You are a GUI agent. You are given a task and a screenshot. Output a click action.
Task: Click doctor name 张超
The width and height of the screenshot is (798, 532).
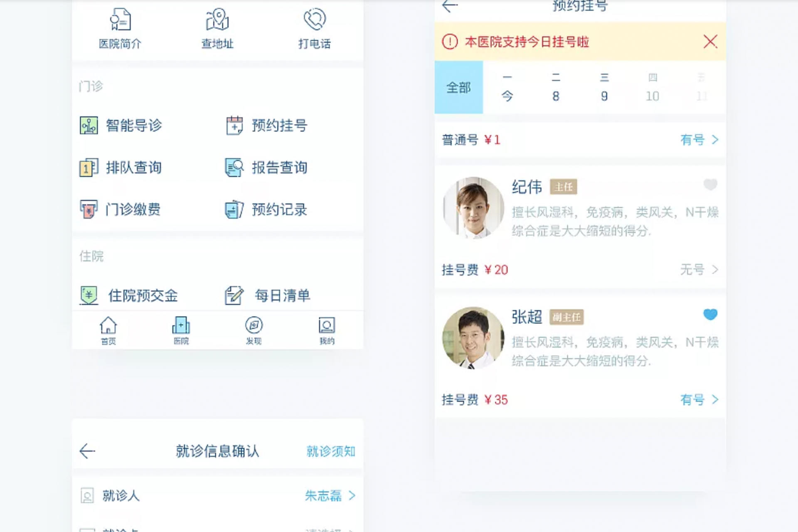coord(527,317)
